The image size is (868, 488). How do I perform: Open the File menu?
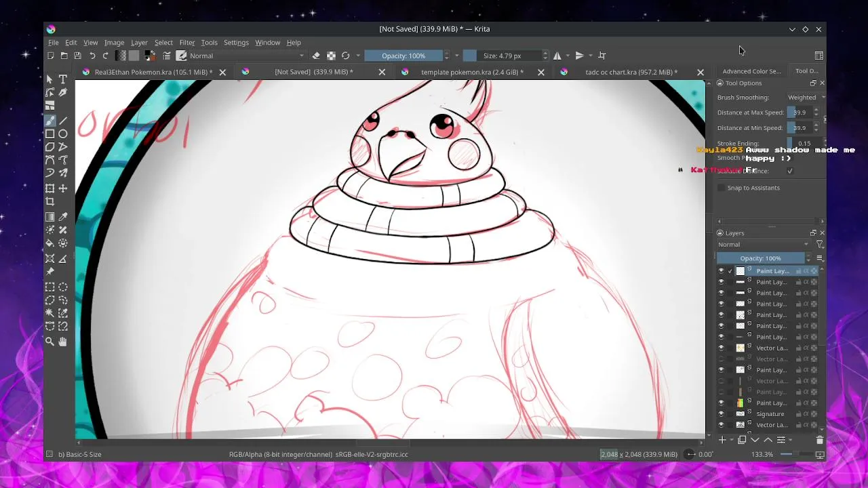[53, 42]
